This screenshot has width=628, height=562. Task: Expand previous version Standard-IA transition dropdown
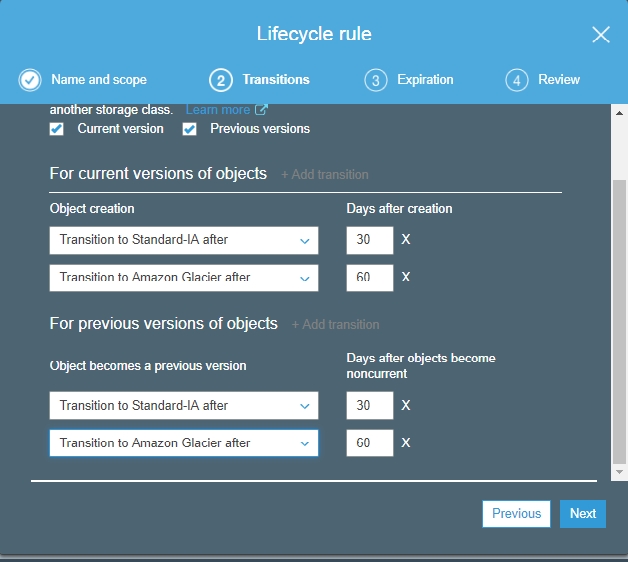click(184, 406)
